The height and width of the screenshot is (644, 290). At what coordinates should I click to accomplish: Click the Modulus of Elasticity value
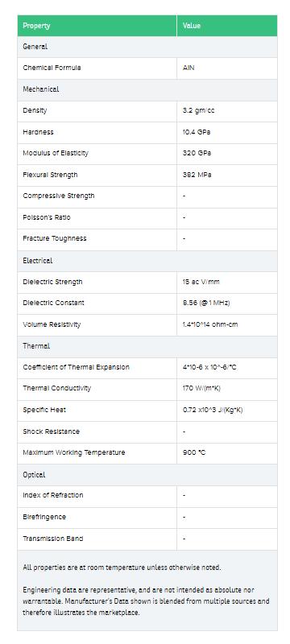(x=197, y=153)
